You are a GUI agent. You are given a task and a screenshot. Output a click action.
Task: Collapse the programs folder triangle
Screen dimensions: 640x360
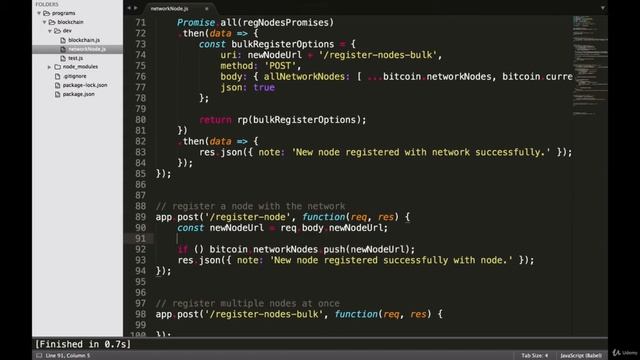point(39,13)
